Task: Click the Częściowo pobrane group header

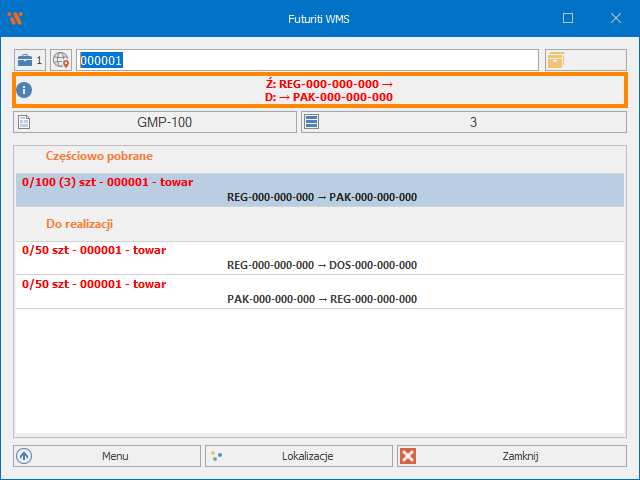Action: click(x=99, y=156)
